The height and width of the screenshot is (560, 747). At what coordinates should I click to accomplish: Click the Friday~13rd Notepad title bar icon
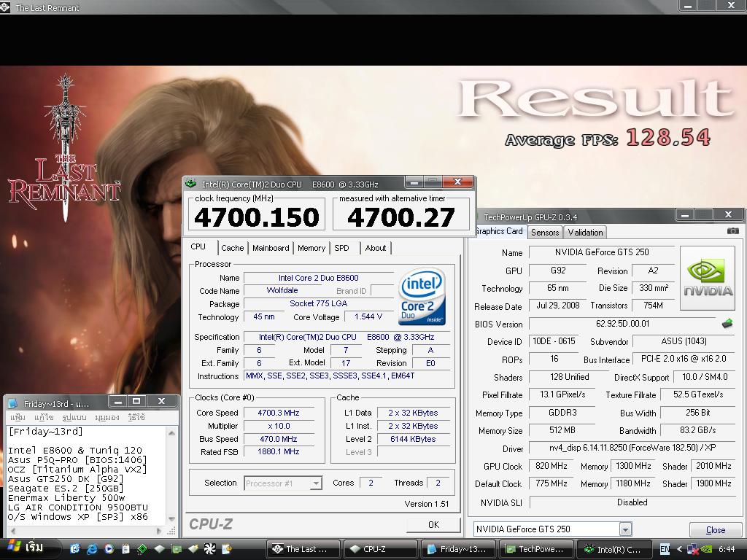click(13, 403)
